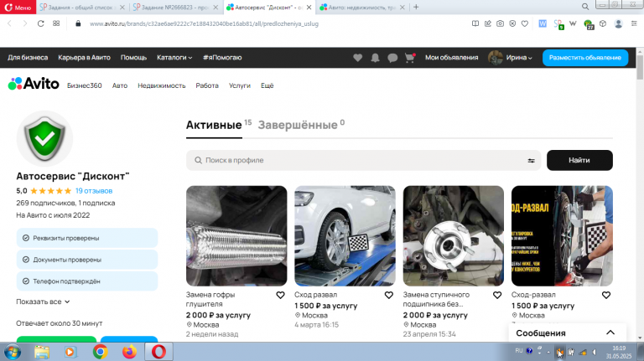Select the Активные listings tab

point(214,125)
